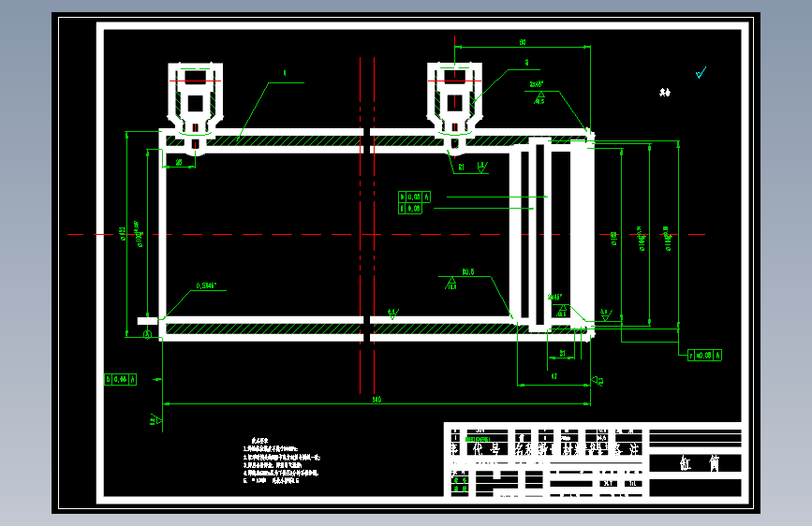The width and height of the screenshot is (812, 526).
Task: Select the '31' dimension label
Action: (x=562, y=354)
